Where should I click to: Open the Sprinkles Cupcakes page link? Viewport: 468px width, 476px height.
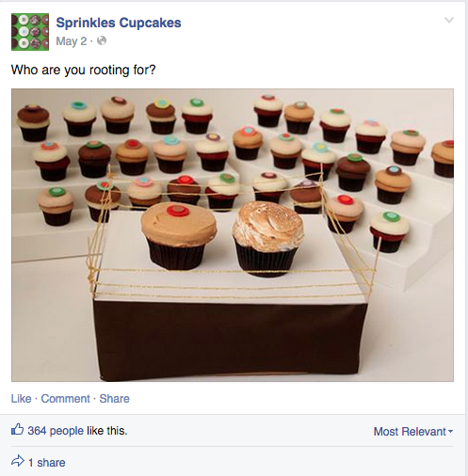119,23
